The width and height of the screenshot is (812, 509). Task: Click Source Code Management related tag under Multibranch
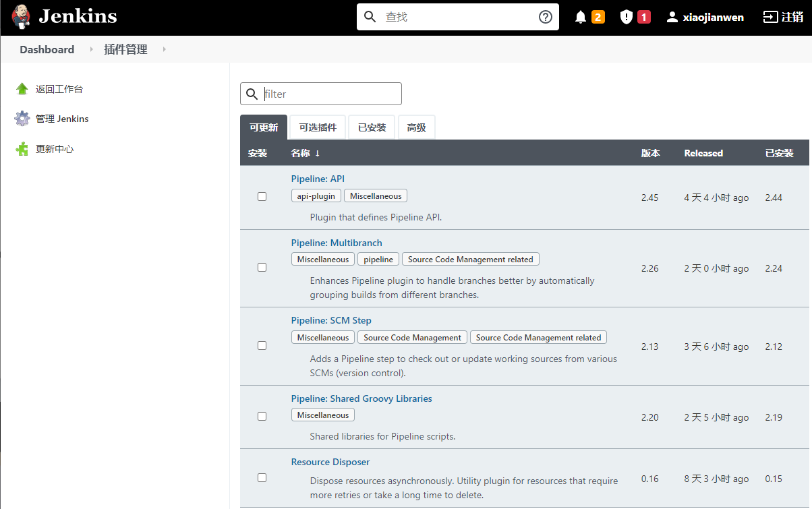click(471, 260)
